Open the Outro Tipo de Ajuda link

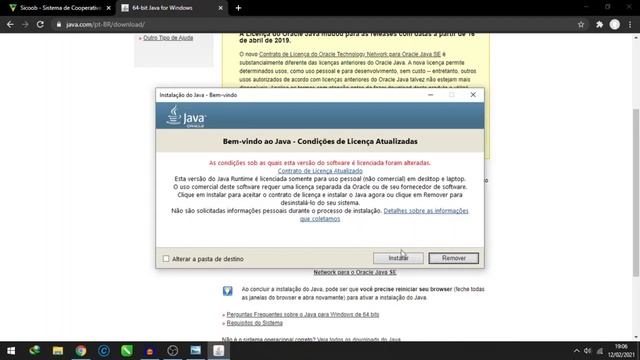tap(168, 38)
